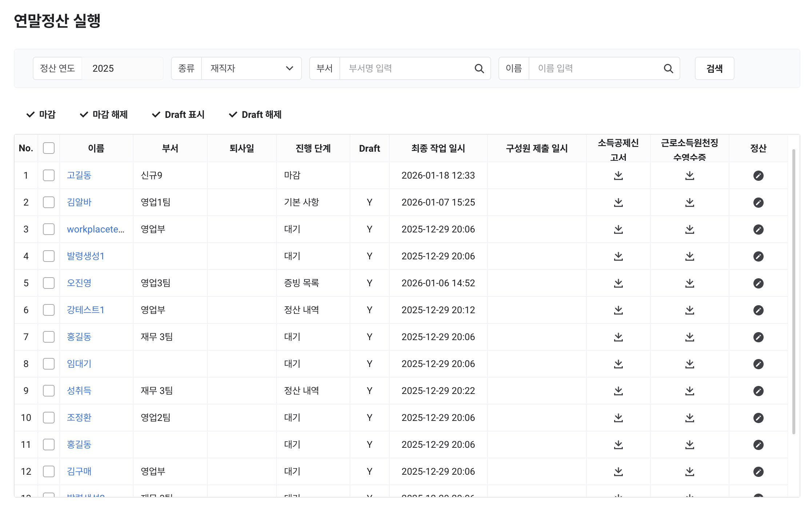Click the 마감 action in toolbar
The width and height of the screenshot is (812, 526).
[41, 115]
